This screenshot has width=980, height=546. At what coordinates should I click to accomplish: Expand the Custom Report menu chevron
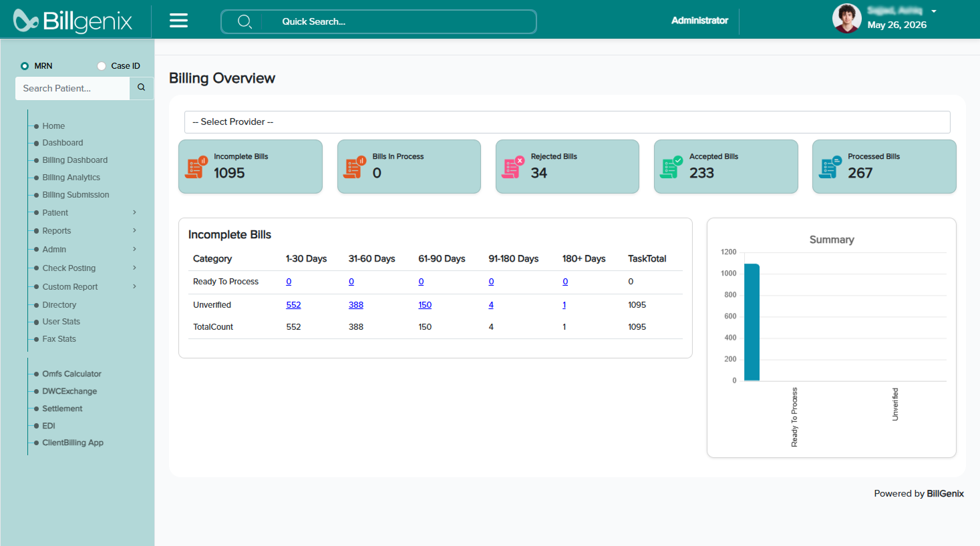(x=134, y=286)
